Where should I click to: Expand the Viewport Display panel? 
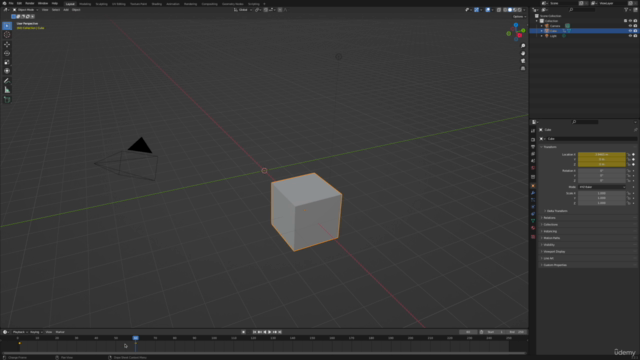pos(554,251)
